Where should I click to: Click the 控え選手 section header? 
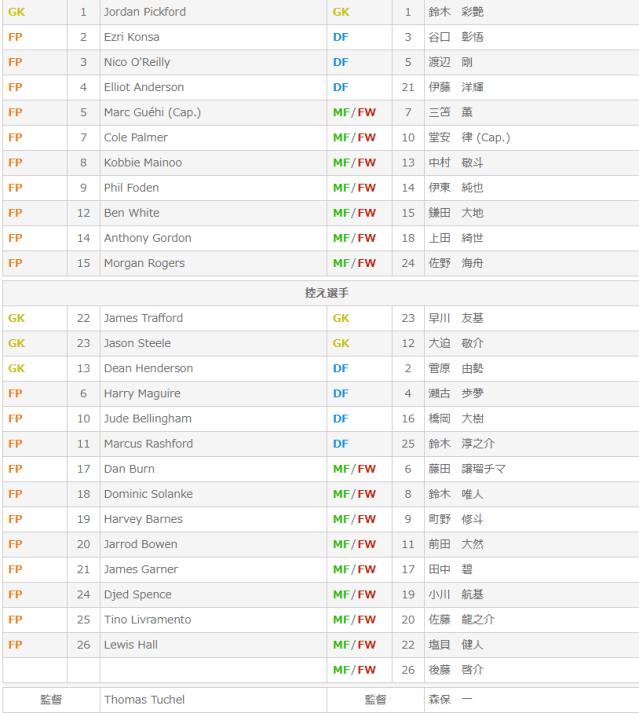click(320, 293)
